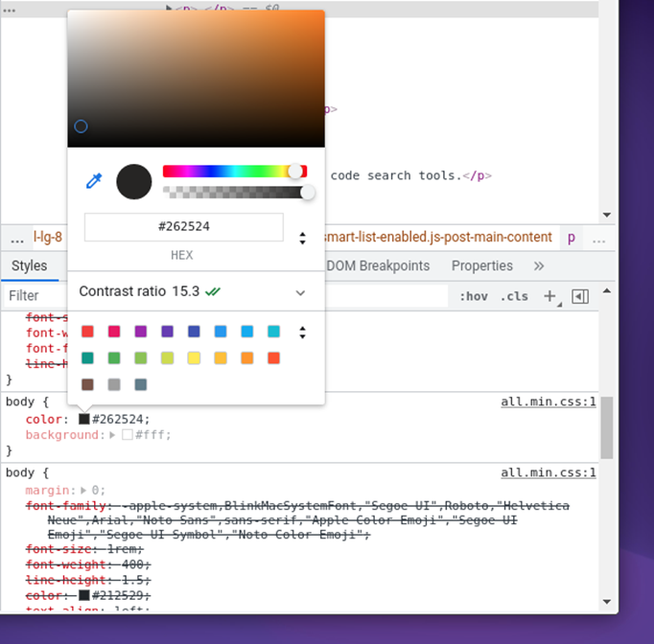Click the left breadcrumb ellipsis
654x644 pixels.
click(17, 238)
